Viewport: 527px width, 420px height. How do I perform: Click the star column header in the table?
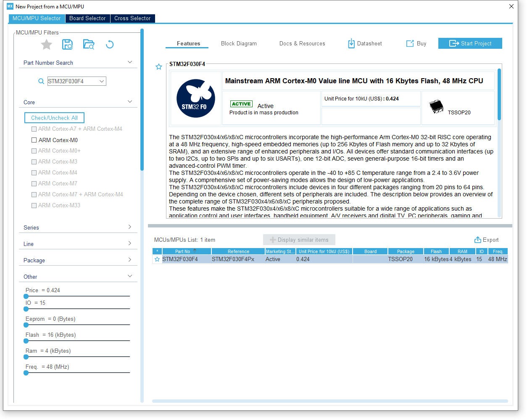(157, 251)
